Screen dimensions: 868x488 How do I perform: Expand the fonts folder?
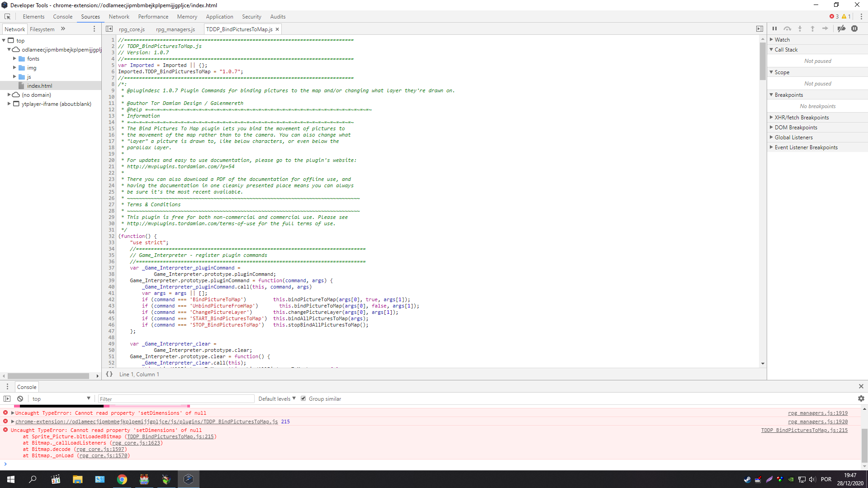coord(14,58)
